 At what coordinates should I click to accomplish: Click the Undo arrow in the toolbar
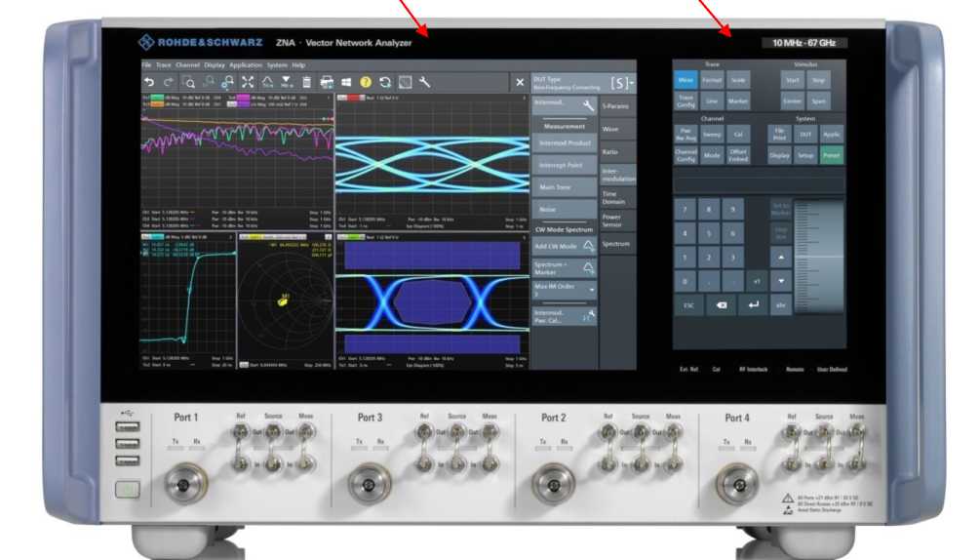(x=149, y=82)
